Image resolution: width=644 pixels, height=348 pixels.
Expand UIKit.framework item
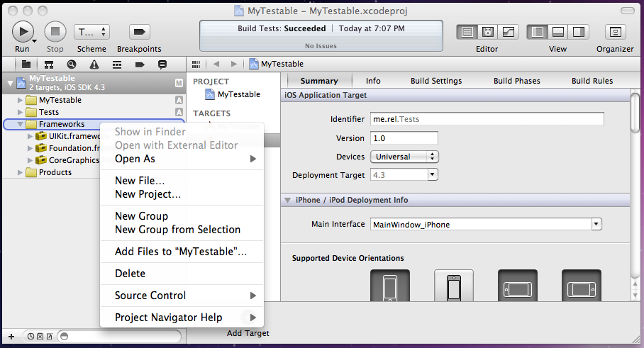pos(30,136)
